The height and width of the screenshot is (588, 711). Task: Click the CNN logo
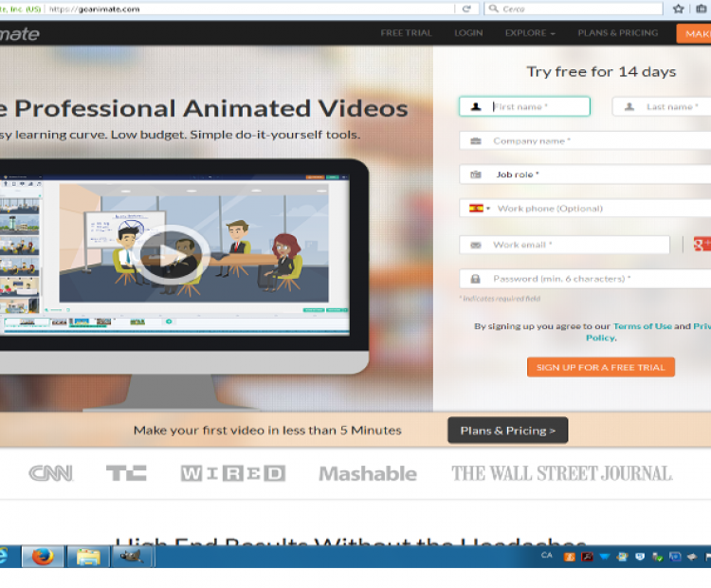coord(51,473)
